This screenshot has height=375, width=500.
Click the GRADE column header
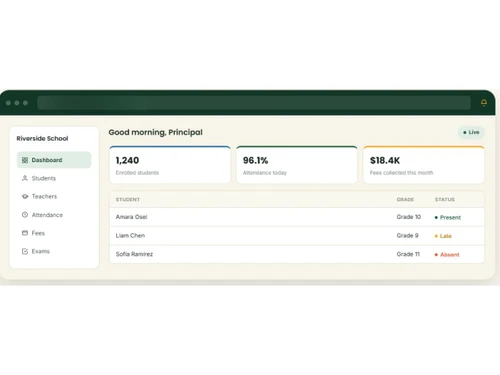pyautogui.click(x=405, y=199)
